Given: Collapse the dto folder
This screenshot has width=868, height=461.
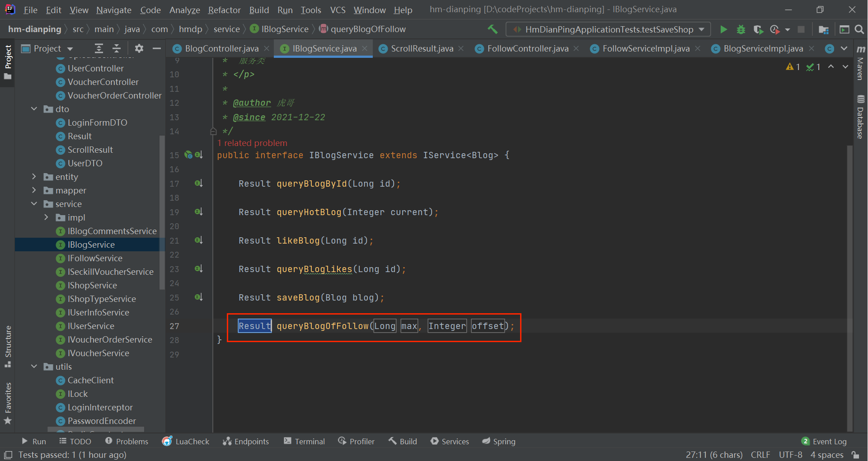Looking at the screenshot, I should pyautogui.click(x=34, y=109).
